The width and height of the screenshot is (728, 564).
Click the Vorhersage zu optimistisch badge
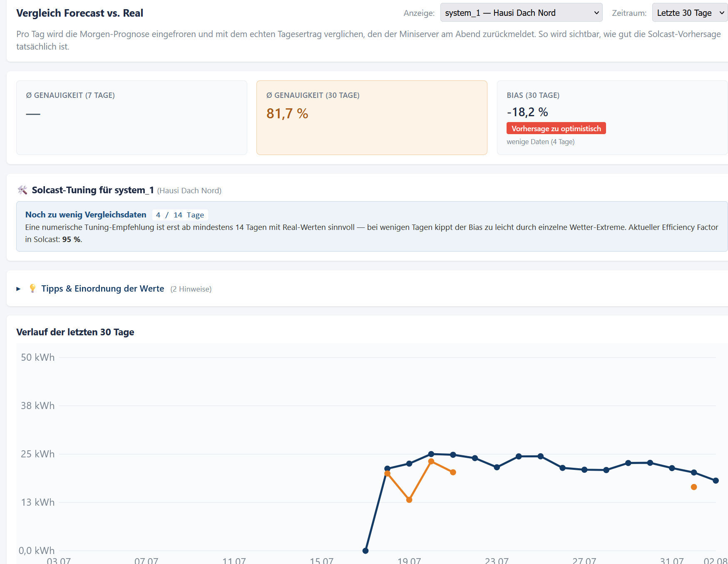click(556, 128)
